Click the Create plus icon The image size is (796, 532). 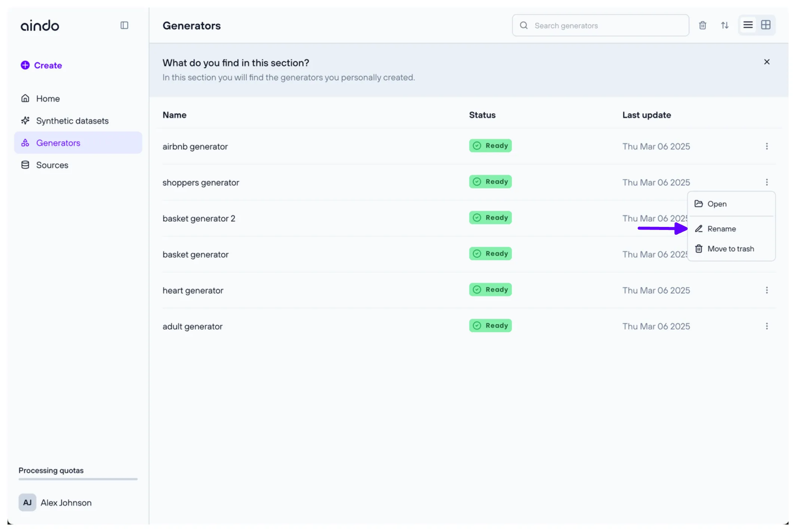coord(25,65)
